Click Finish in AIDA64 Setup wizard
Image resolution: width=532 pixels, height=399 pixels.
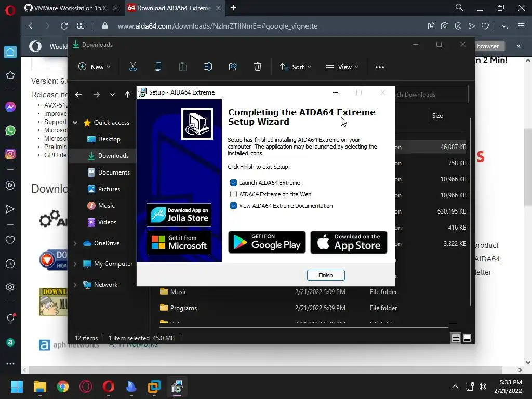coord(326,275)
